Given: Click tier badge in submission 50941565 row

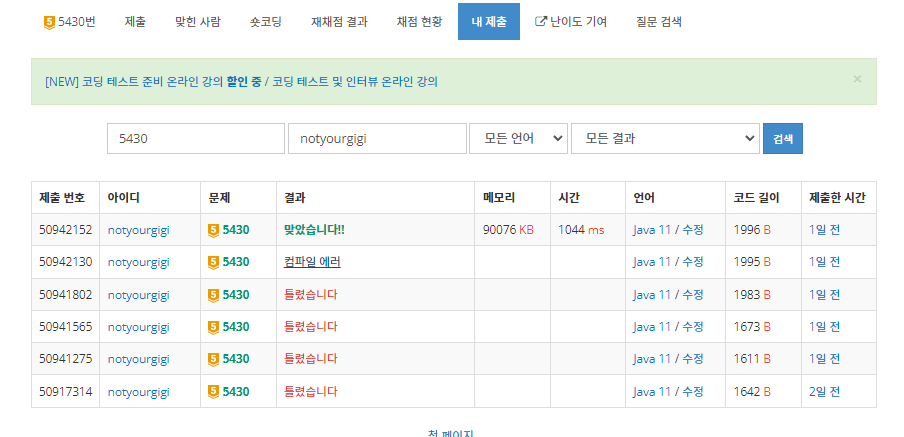Looking at the screenshot, I should 213,327.
